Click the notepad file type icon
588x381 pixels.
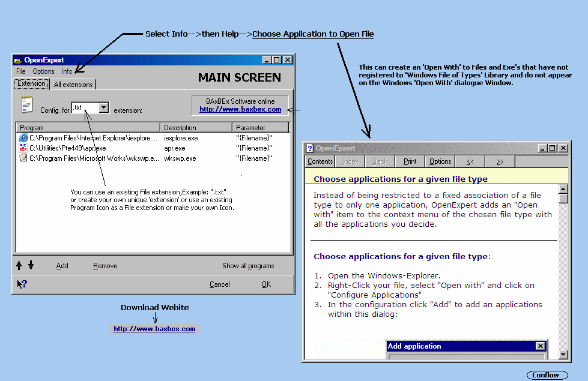pos(26,105)
